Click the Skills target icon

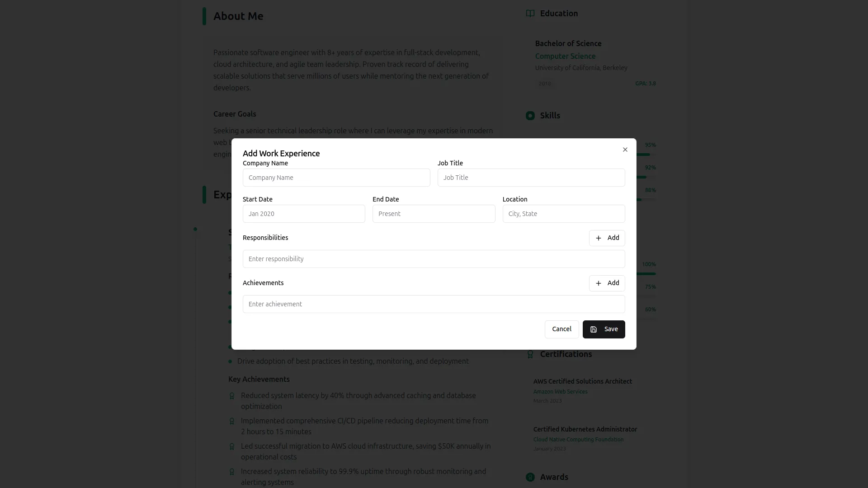(x=530, y=116)
